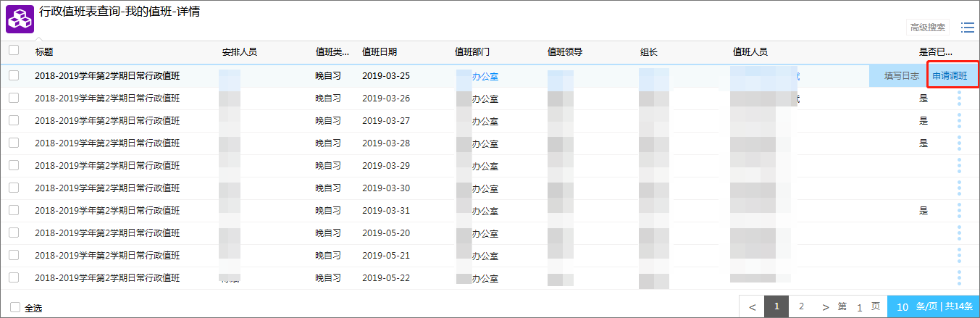Open three-dot menu for 2019-05-20 row
The image size is (980, 318).
959,233
